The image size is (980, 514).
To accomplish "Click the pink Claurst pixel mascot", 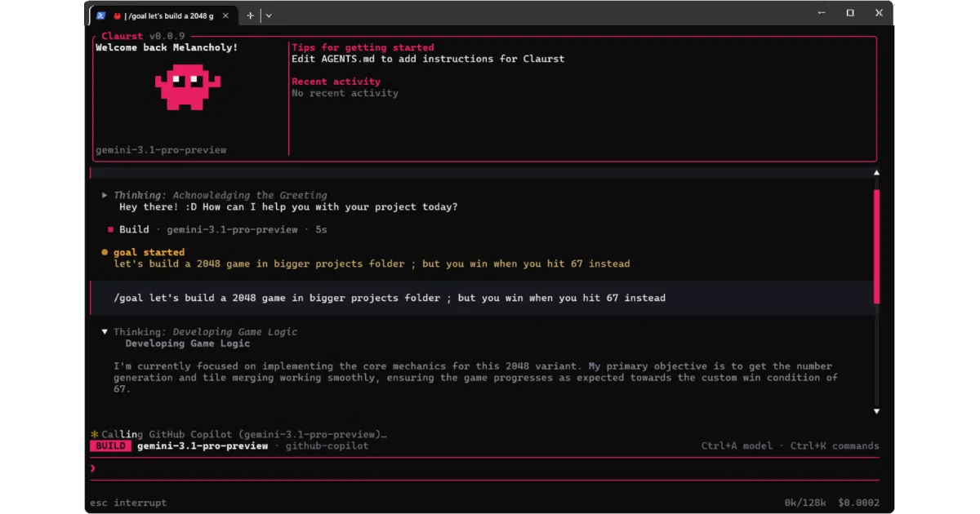I will [x=188, y=87].
